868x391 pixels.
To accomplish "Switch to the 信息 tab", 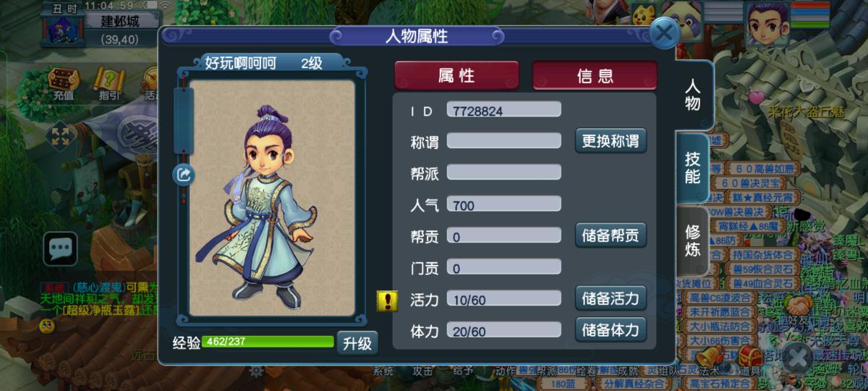I will click(595, 76).
